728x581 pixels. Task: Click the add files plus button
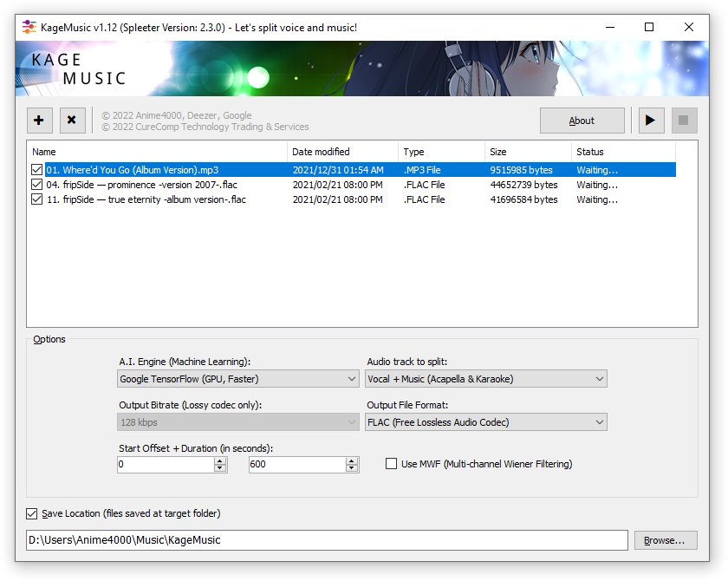click(40, 121)
